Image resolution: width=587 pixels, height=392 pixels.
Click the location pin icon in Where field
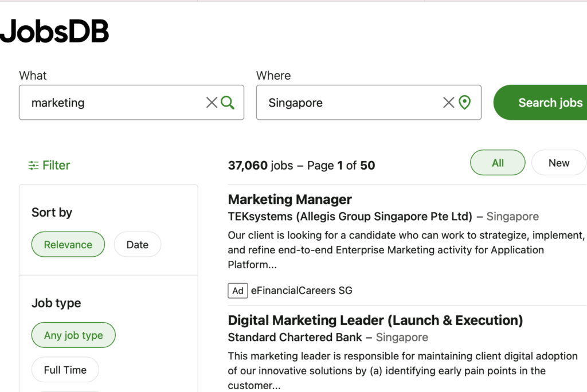pyautogui.click(x=464, y=102)
